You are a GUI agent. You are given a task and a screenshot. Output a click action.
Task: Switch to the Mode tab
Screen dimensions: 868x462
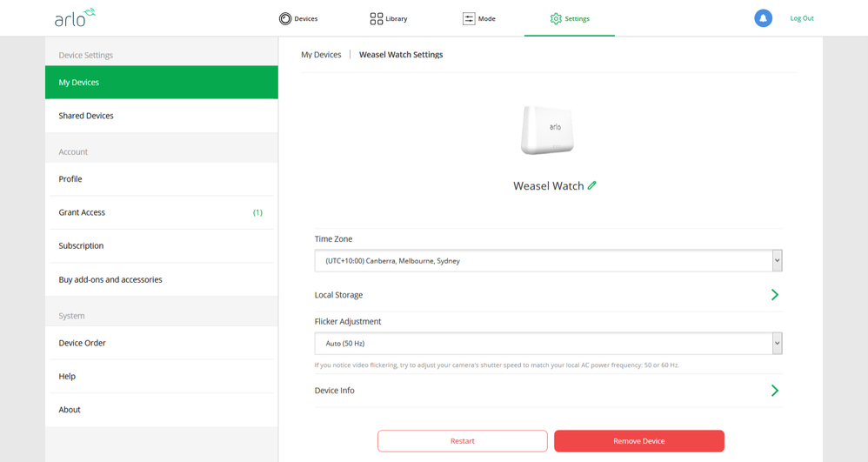click(479, 19)
